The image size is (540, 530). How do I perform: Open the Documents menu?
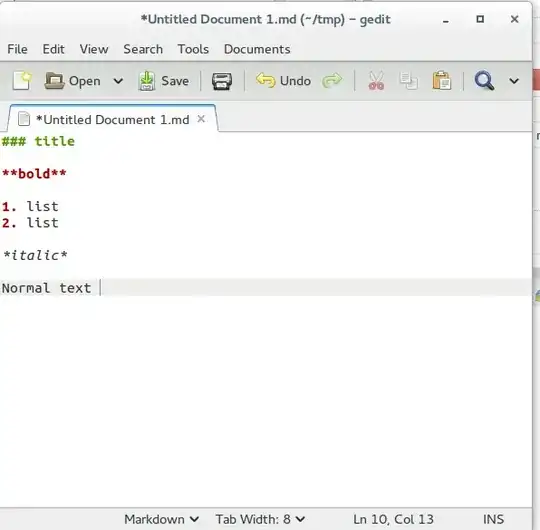click(x=257, y=49)
